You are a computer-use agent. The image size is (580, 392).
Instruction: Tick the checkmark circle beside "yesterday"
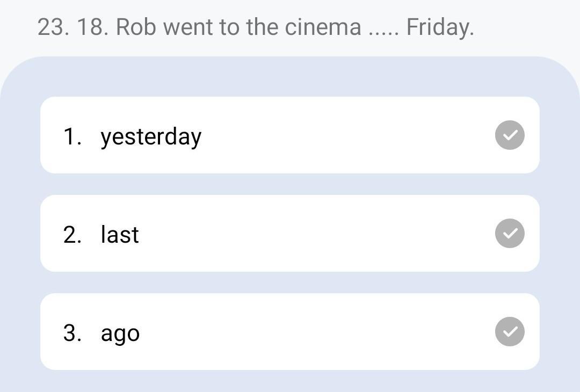pyautogui.click(x=509, y=135)
